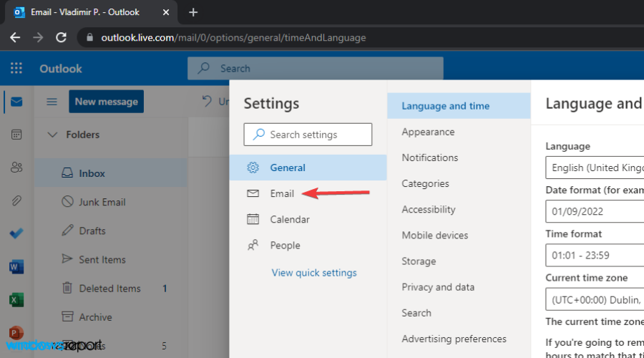Open the People icon in left rail
The width and height of the screenshot is (644, 358).
[16, 168]
